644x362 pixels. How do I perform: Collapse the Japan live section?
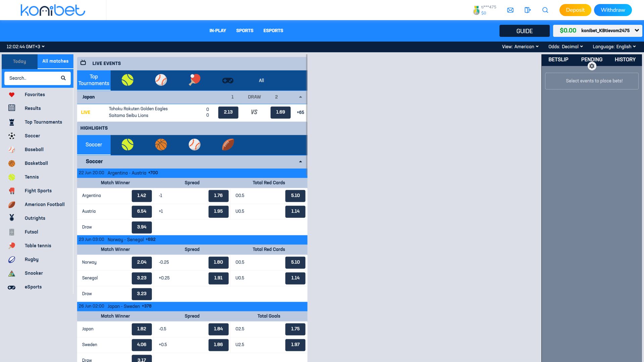tap(301, 97)
